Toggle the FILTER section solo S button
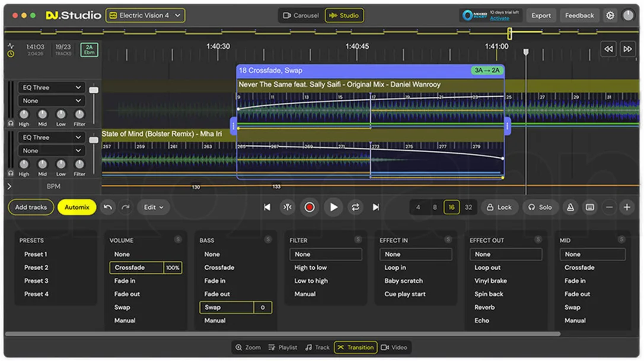 [x=358, y=240]
